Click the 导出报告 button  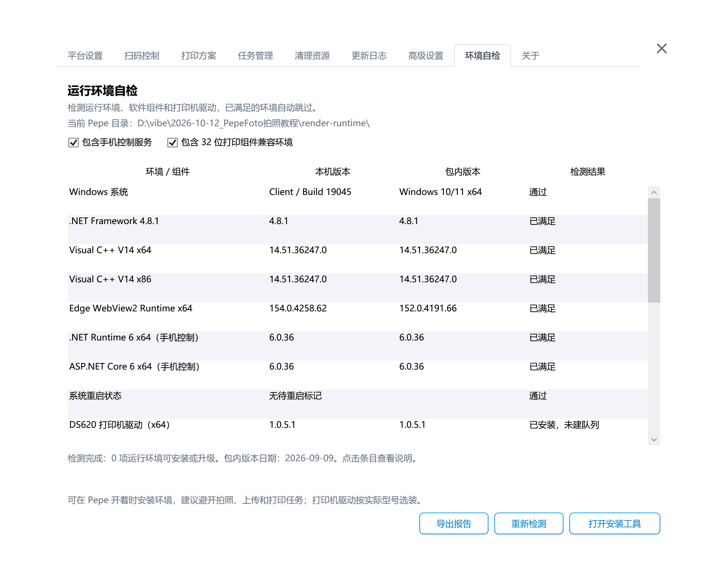[454, 523]
